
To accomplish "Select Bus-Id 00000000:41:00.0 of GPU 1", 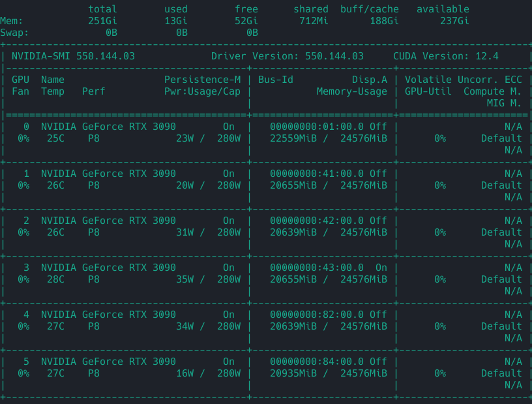I will pyautogui.click(x=317, y=174).
